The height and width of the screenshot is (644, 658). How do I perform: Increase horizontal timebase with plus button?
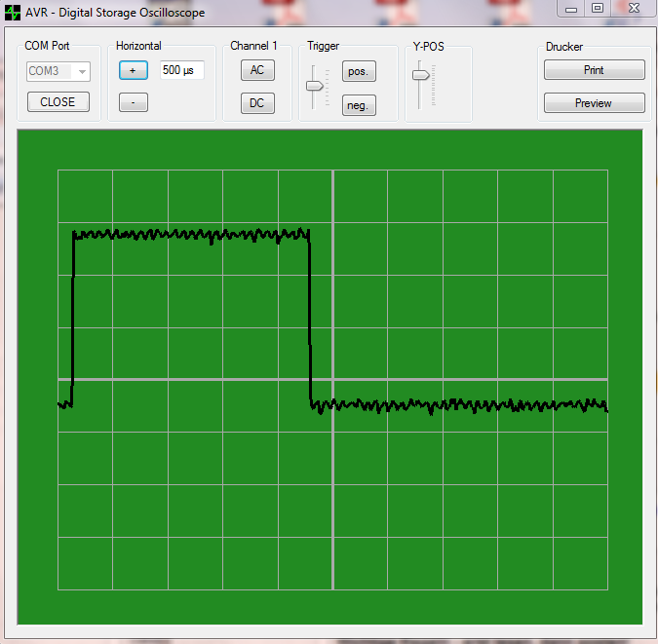(x=134, y=70)
